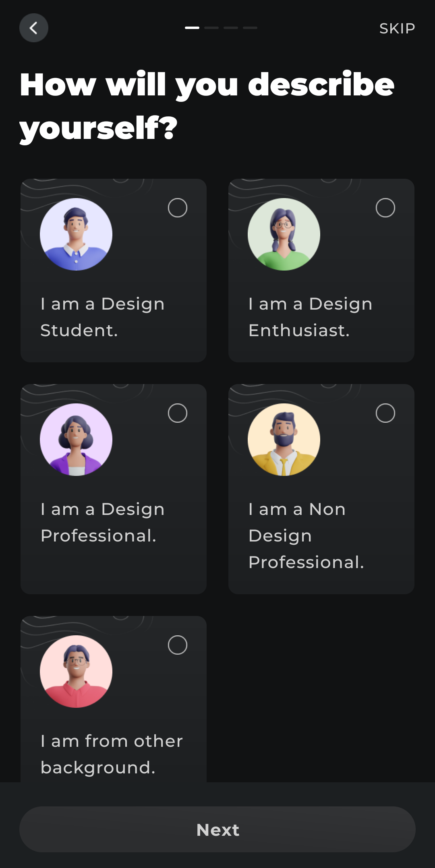Tap the last progress step indicator
435x868 pixels.
[x=250, y=28]
